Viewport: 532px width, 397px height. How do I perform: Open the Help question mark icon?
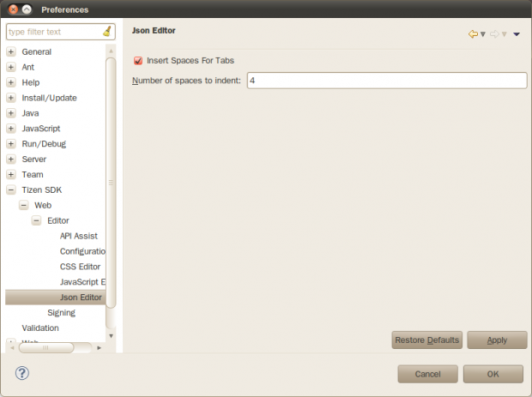[22, 373]
